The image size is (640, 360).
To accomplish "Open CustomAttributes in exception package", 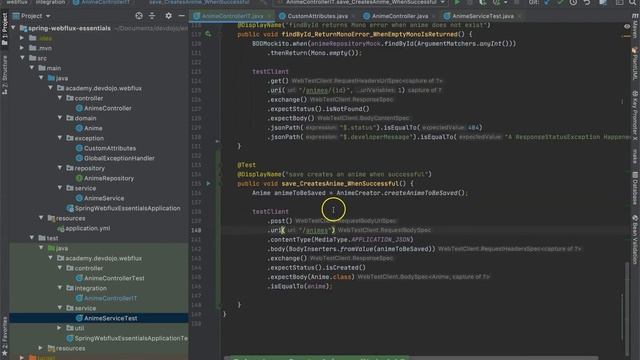I will click(x=110, y=148).
